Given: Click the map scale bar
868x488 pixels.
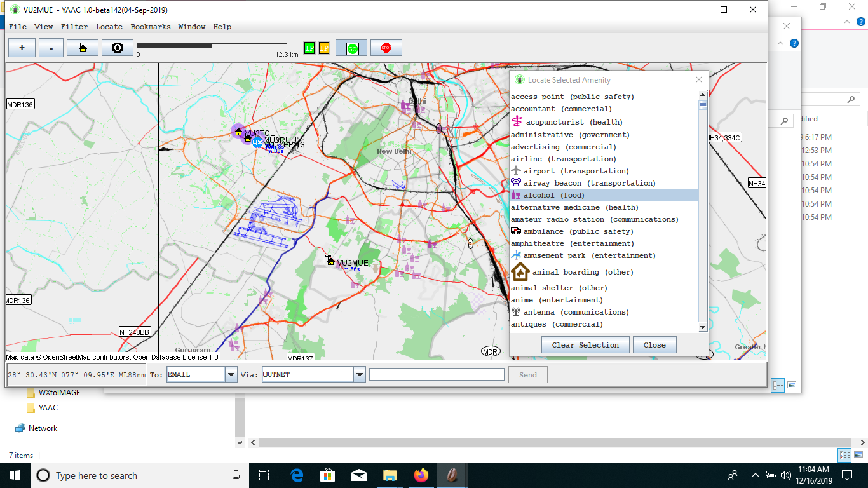Looking at the screenshot, I should point(212,46).
